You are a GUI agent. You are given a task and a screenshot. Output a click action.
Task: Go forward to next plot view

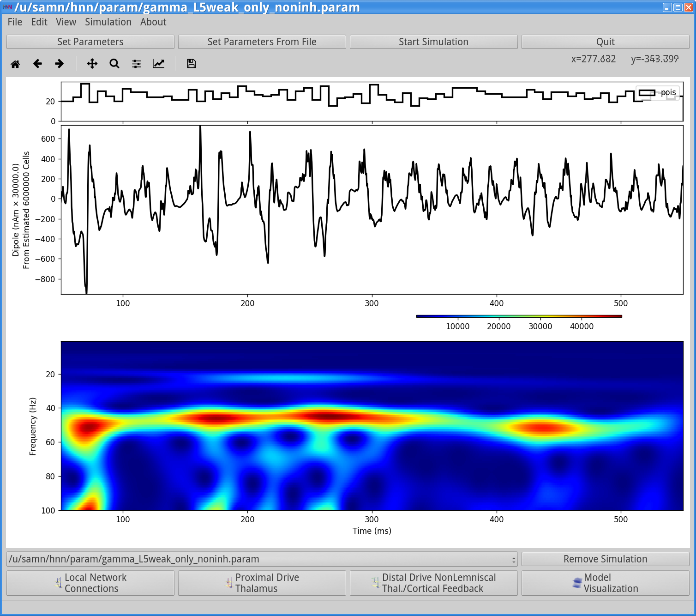pyautogui.click(x=59, y=64)
